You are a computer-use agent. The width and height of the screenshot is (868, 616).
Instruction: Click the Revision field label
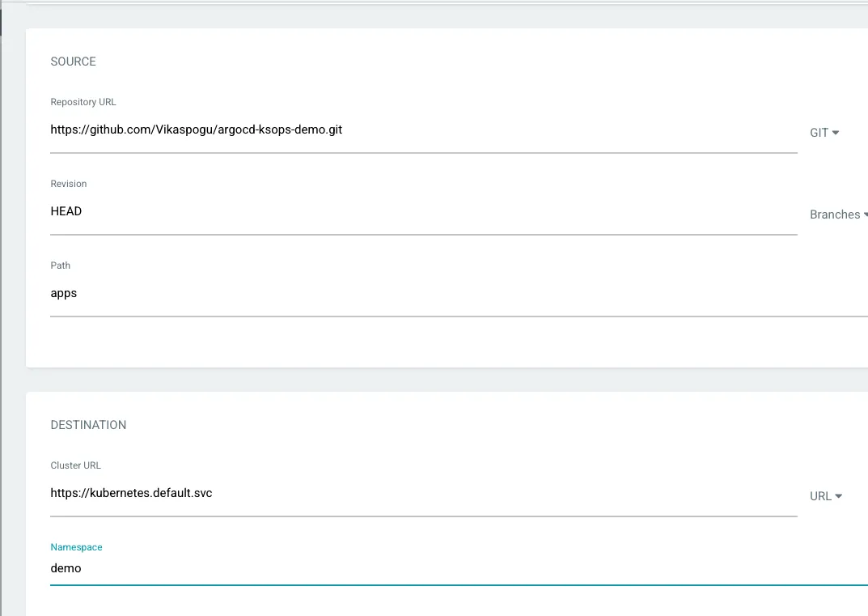(x=68, y=184)
